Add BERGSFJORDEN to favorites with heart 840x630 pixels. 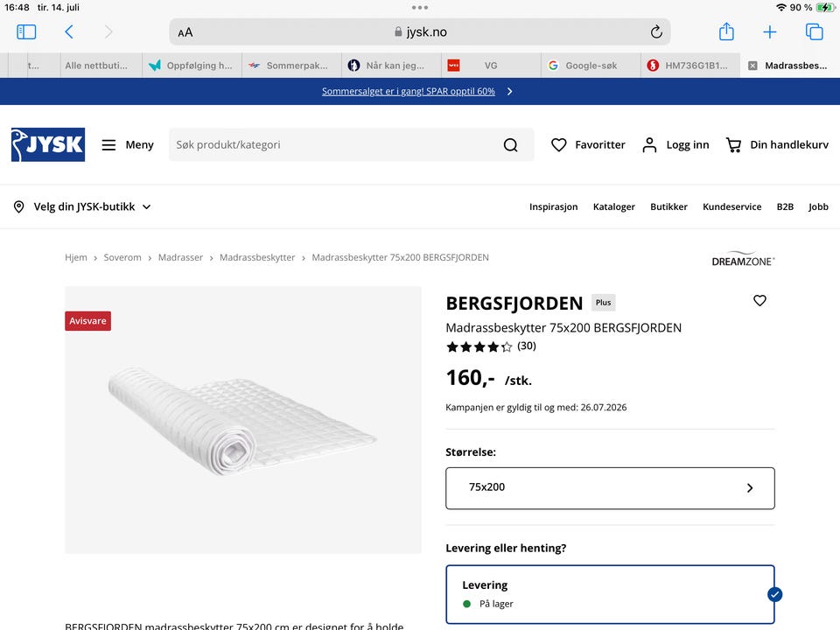click(x=759, y=300)
